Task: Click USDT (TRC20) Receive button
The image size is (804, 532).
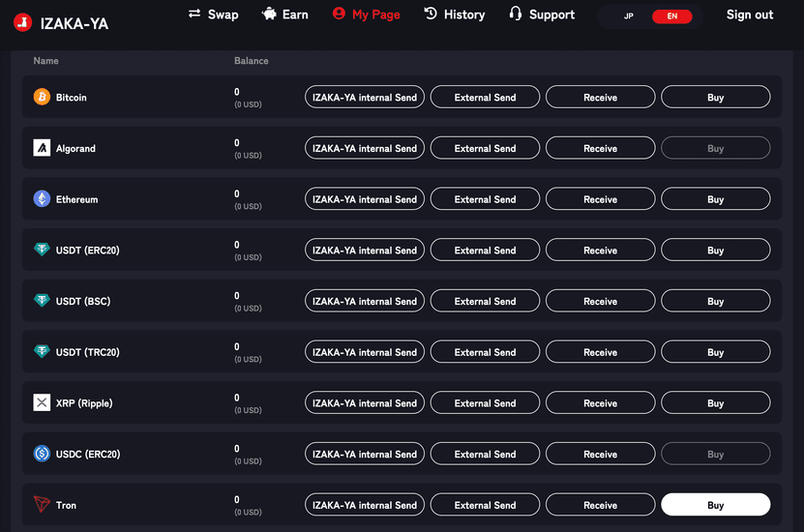Action: [x=601, y=352]
